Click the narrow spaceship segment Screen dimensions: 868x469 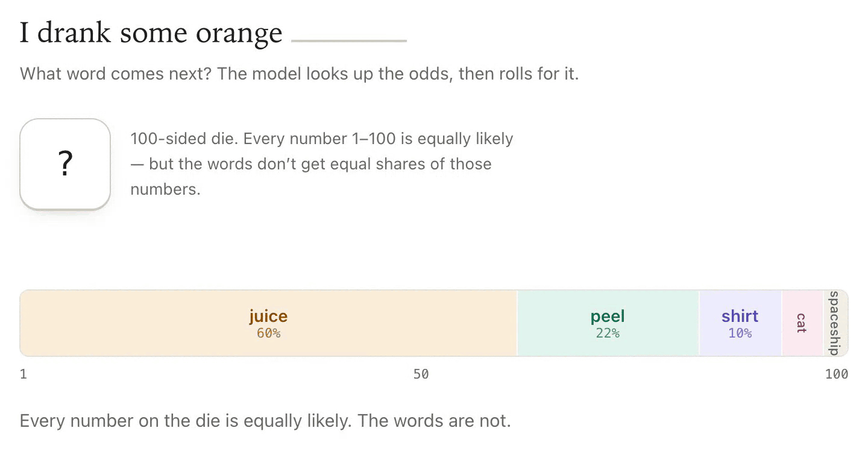pyautogui.click(x=835, y=323)
